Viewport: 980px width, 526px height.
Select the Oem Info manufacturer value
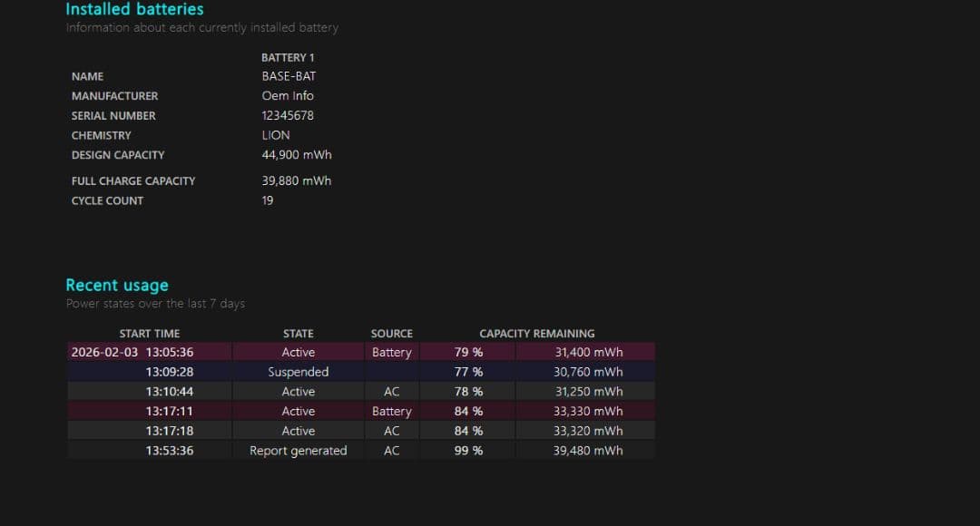tap(288, 95)
